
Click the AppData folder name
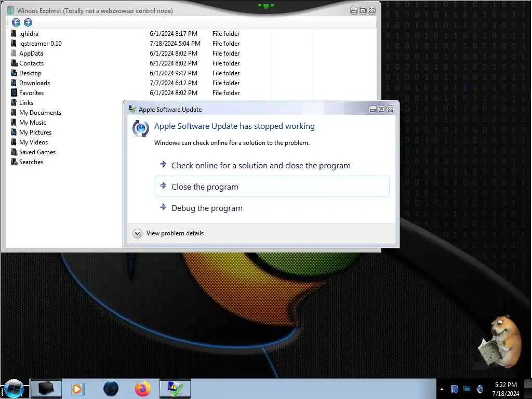[31, 54]
